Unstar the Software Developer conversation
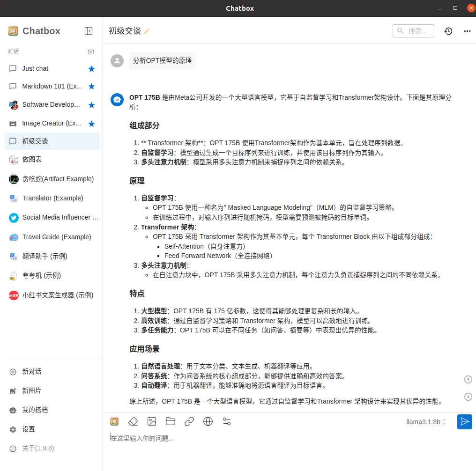 (91, 105)
